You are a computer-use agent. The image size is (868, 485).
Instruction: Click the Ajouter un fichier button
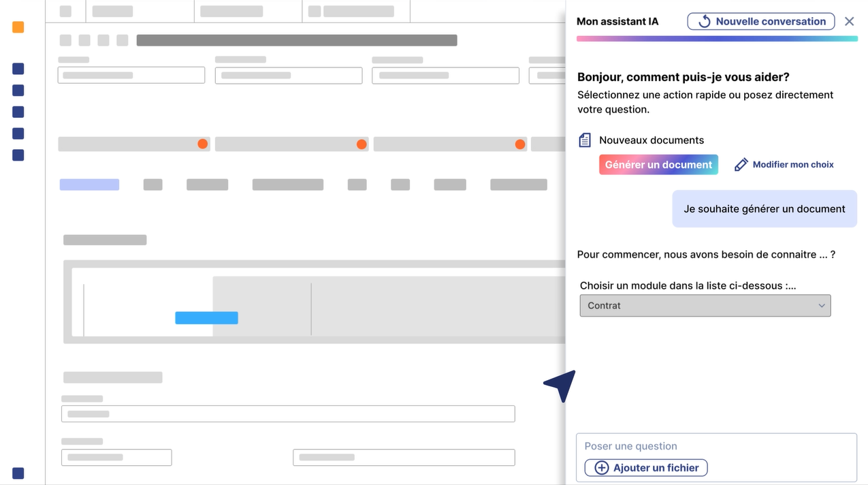click(x=646, y=468)
